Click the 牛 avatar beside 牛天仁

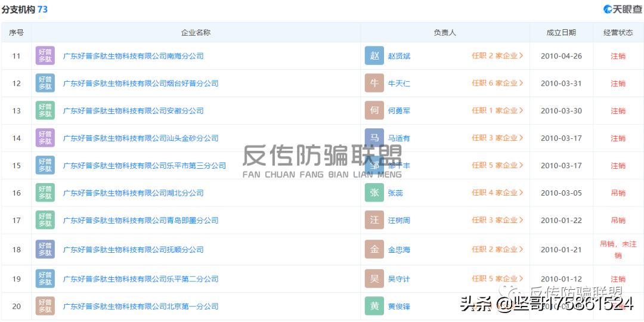(374, 83)
